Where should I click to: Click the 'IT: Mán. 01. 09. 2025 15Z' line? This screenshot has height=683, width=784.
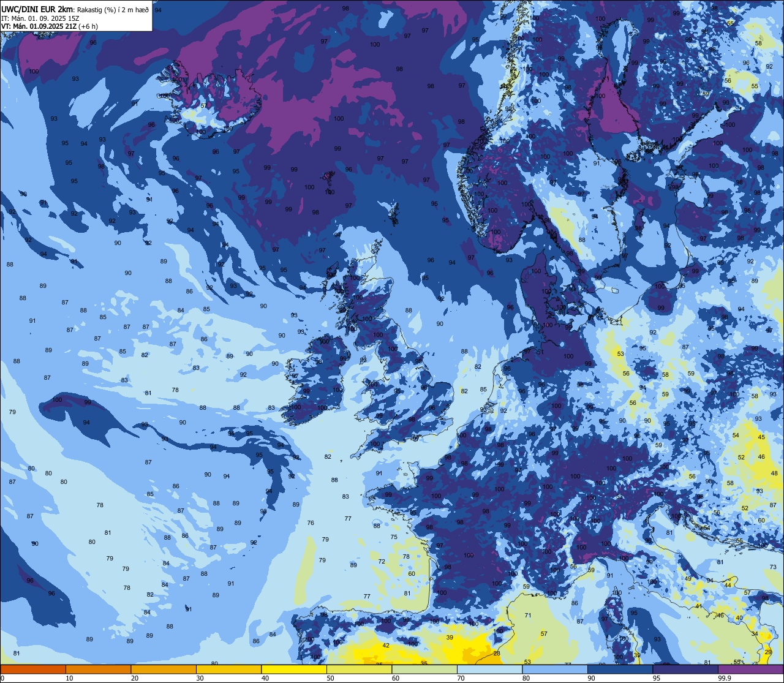tap(42, 18)
